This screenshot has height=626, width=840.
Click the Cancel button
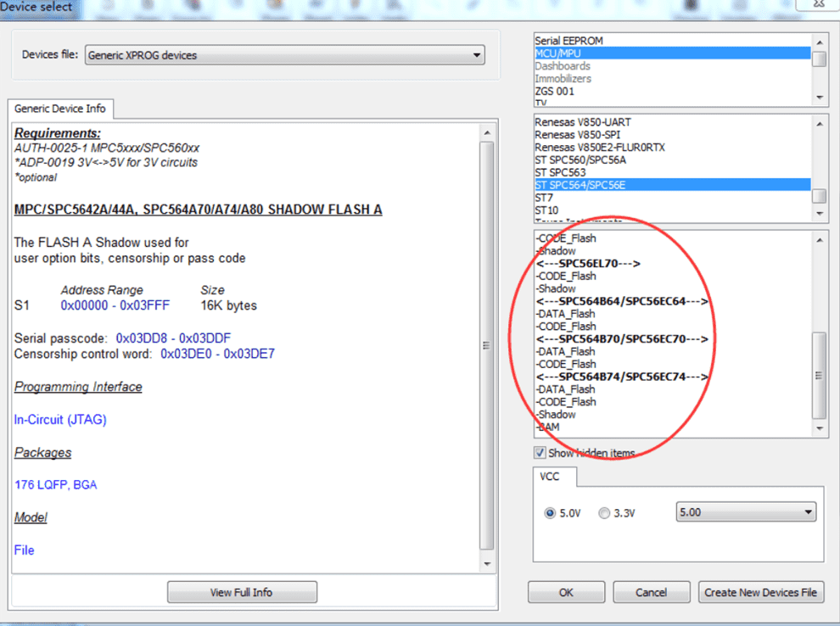(652, 592)
